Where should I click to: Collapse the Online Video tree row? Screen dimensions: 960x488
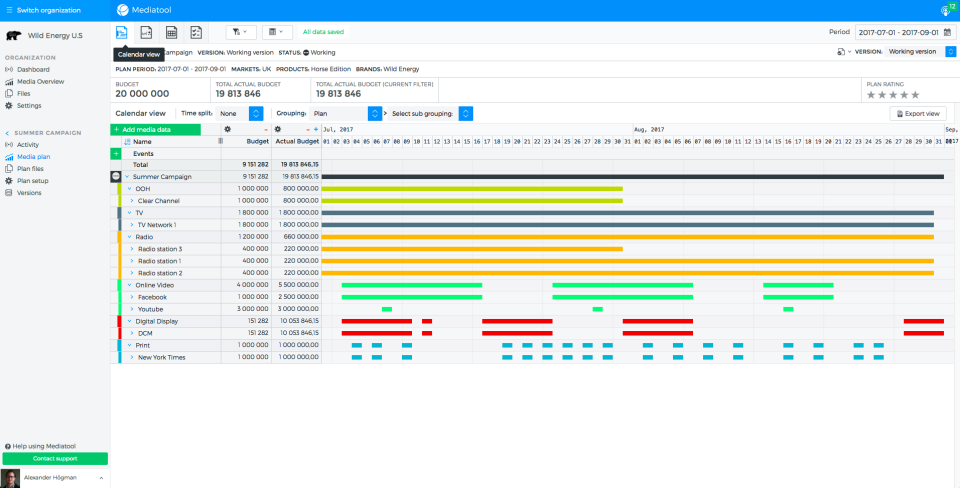tap(130, 285)
